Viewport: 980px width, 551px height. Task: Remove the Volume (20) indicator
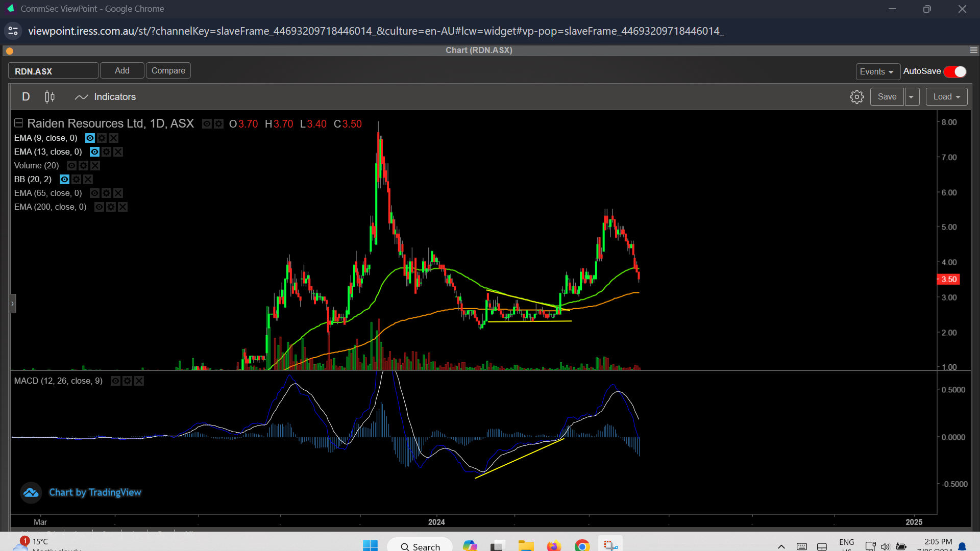(95, 165)
